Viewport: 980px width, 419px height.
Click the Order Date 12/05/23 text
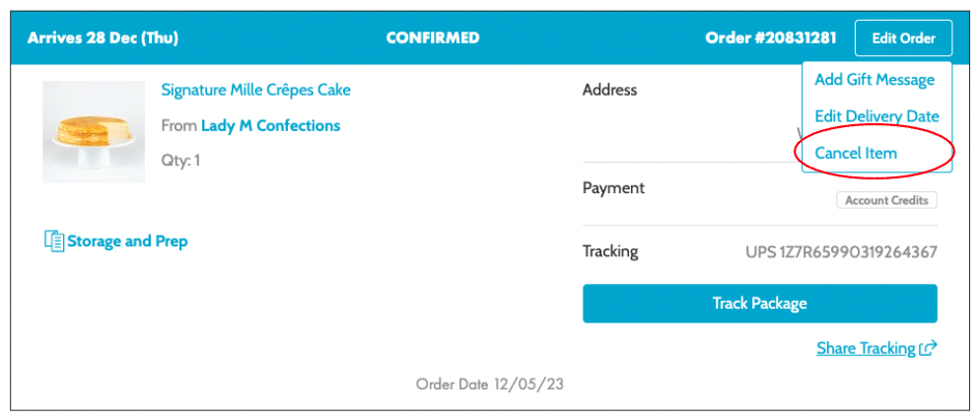click(489, 384)
